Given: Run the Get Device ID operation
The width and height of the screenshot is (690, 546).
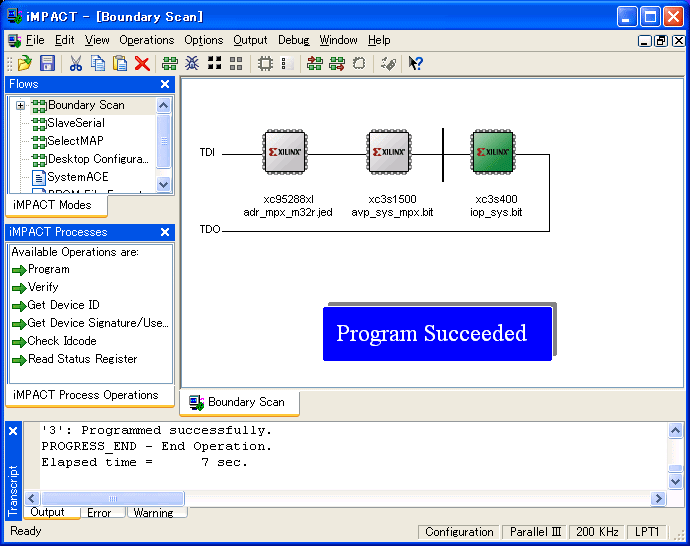Looking at the screenshot, I should pos(63,305).
